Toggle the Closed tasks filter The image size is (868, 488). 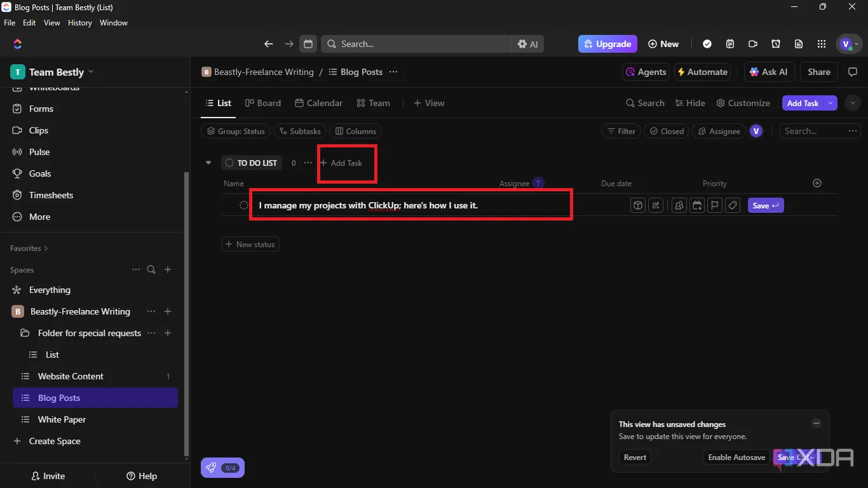(666, 131)
